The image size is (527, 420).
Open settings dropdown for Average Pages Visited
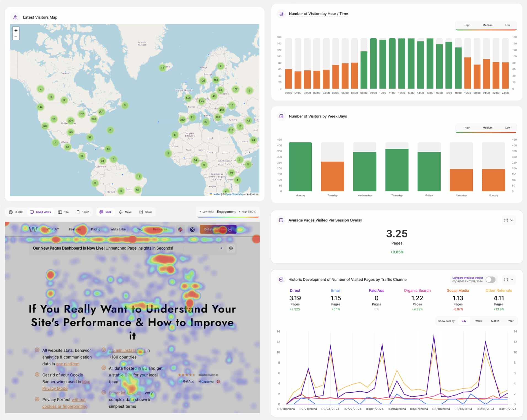click(x=509, y=220)
